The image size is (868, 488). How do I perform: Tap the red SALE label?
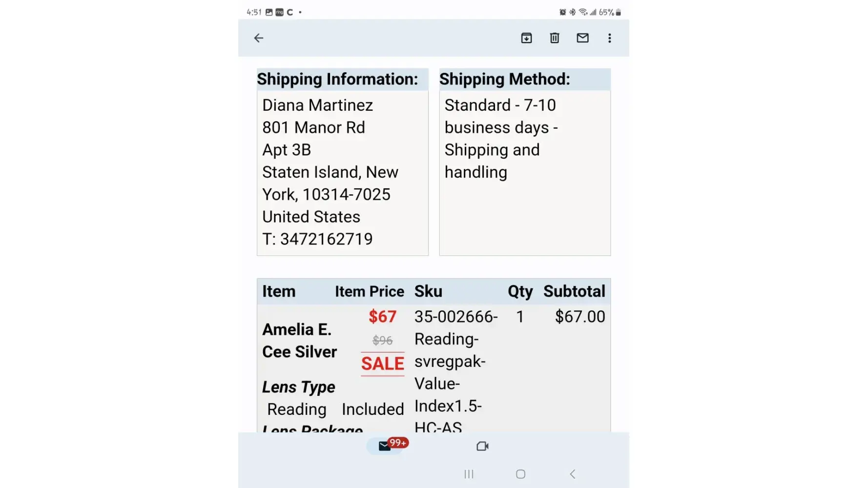383,364
